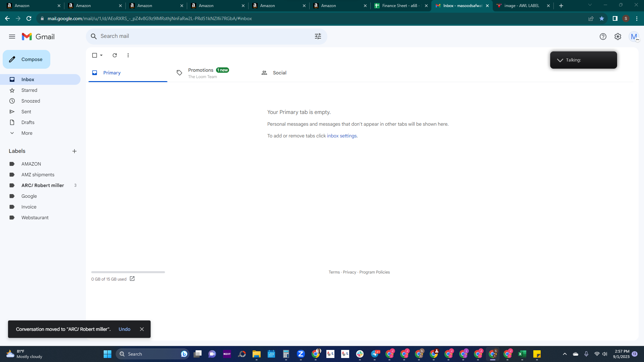Refresh the inbox
This screenshot has width=644, height=362.
click(115, 55)
